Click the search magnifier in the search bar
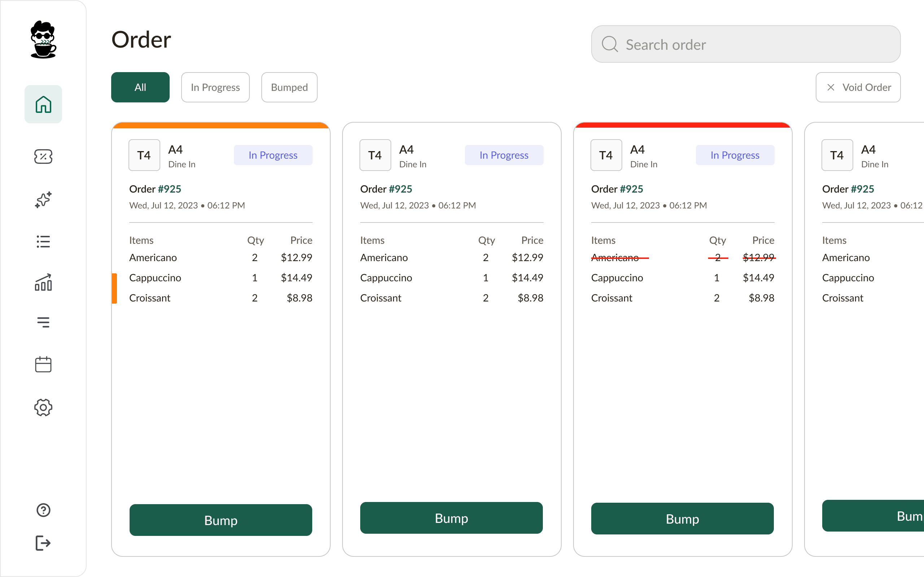 pyautogui.click(x=610, y=44)
